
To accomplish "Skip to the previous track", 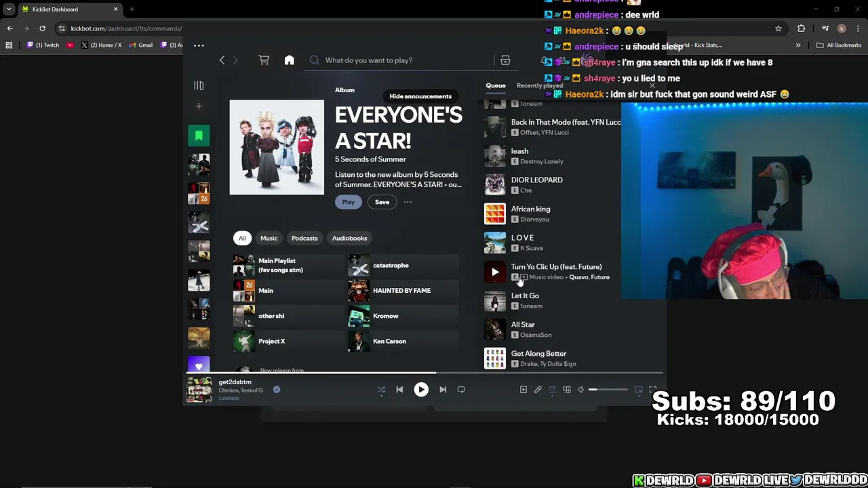I will point(399,390).
